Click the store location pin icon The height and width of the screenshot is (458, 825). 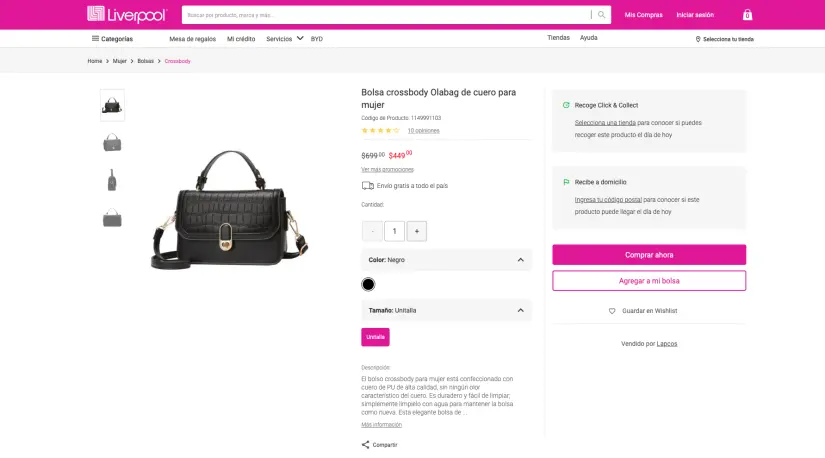coord(698,39)
